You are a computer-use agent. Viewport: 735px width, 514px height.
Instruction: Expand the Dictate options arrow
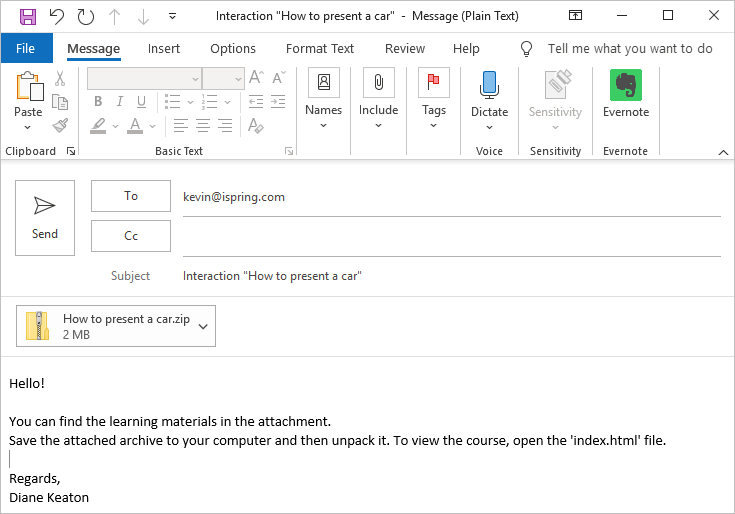click(489, 127)
